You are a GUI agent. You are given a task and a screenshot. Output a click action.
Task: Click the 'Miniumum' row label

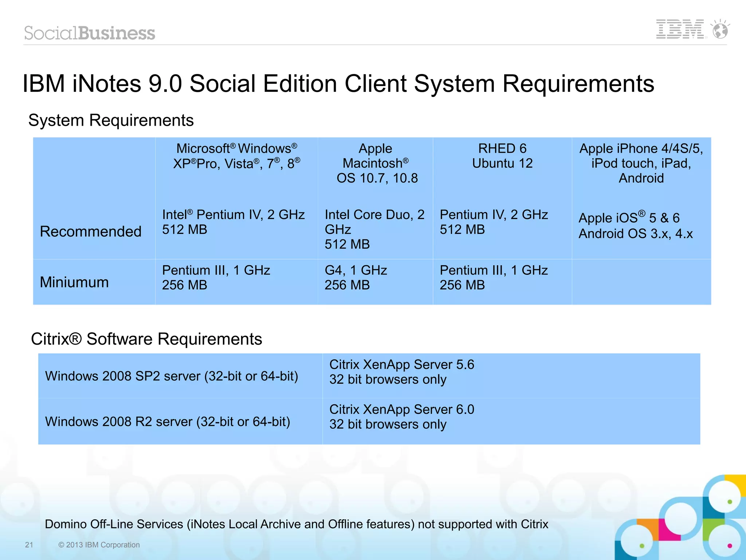tap(74, 282)
